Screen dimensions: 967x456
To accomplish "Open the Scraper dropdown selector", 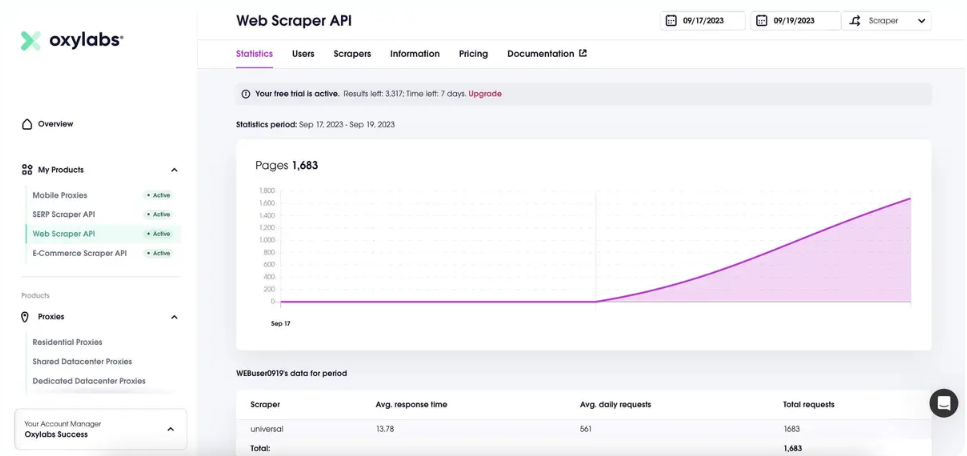I will [x=886, y=20].
